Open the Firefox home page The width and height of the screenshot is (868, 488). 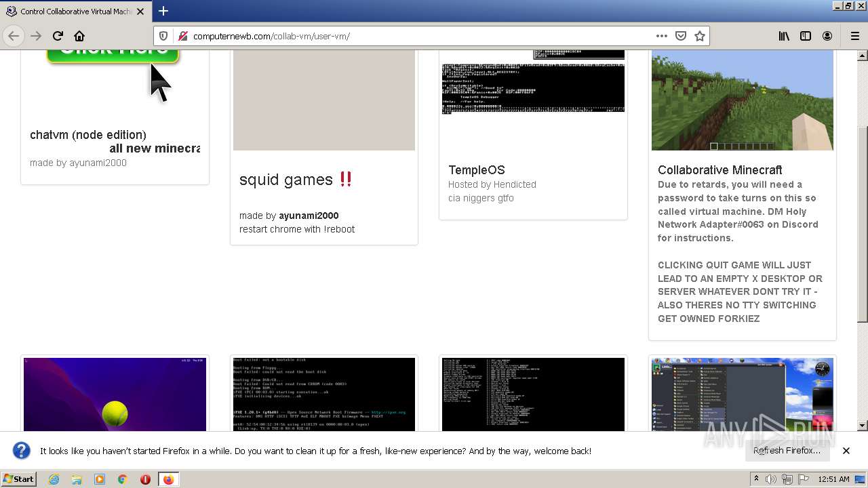(x=79, y=36)
